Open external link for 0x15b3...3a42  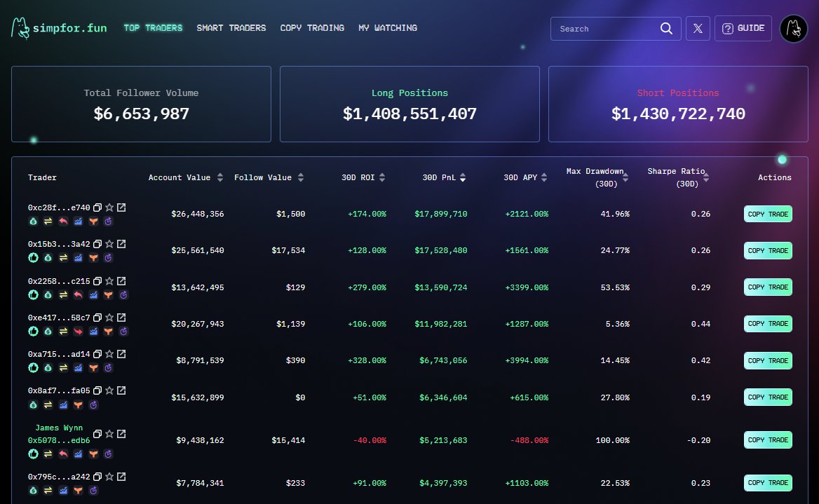121,244
